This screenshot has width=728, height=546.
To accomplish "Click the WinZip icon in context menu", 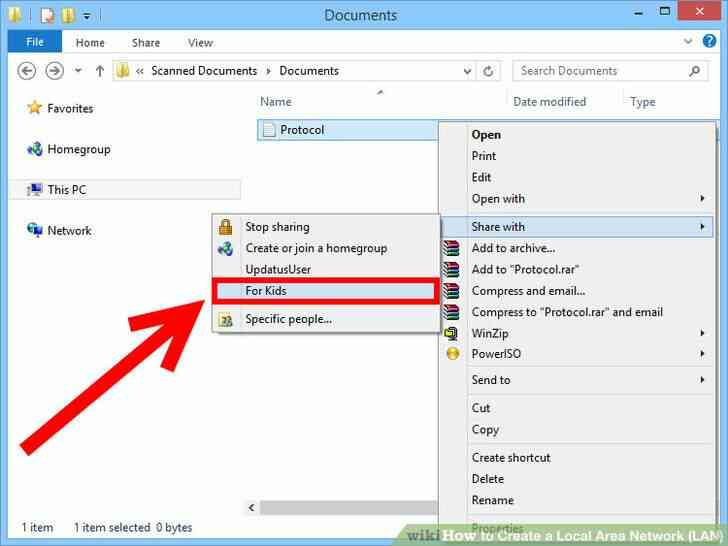I will (x=451, y=333).
